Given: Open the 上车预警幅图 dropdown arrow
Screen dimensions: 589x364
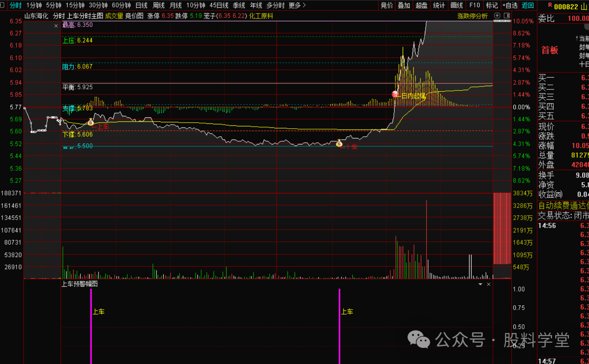Looking at the screenshot, I should coord(480,284).
